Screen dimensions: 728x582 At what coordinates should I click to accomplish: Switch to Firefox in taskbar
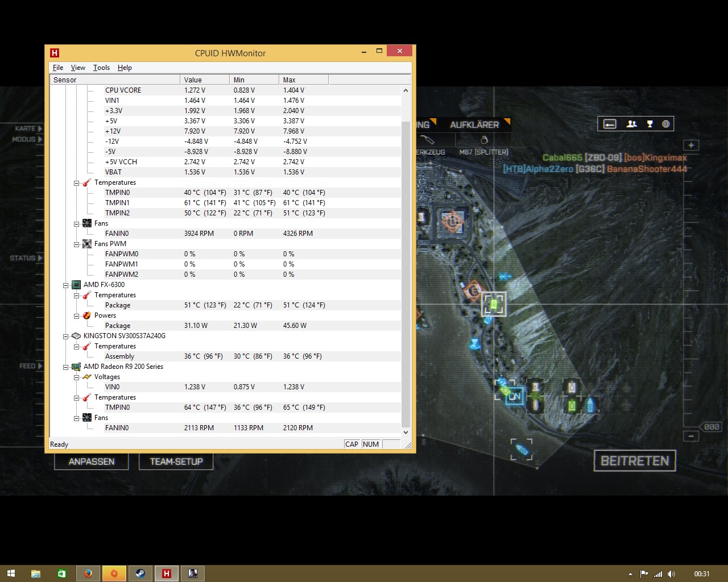coord(88,573)
